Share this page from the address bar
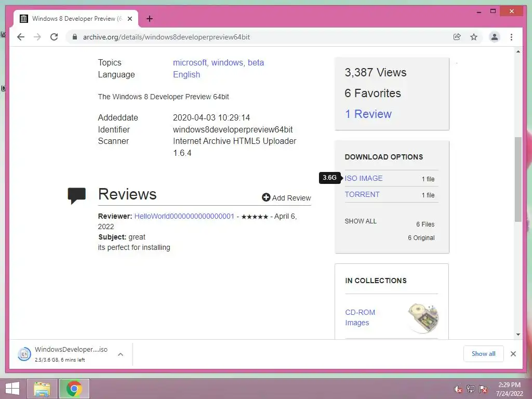Image resolution: width=532 pixels, height=399 pixels. (x=457, y=37)
